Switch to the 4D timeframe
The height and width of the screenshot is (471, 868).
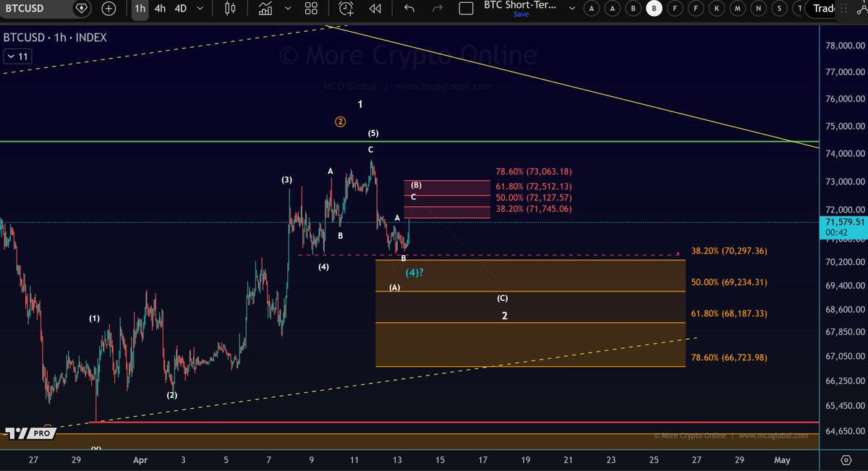(181, 9)
